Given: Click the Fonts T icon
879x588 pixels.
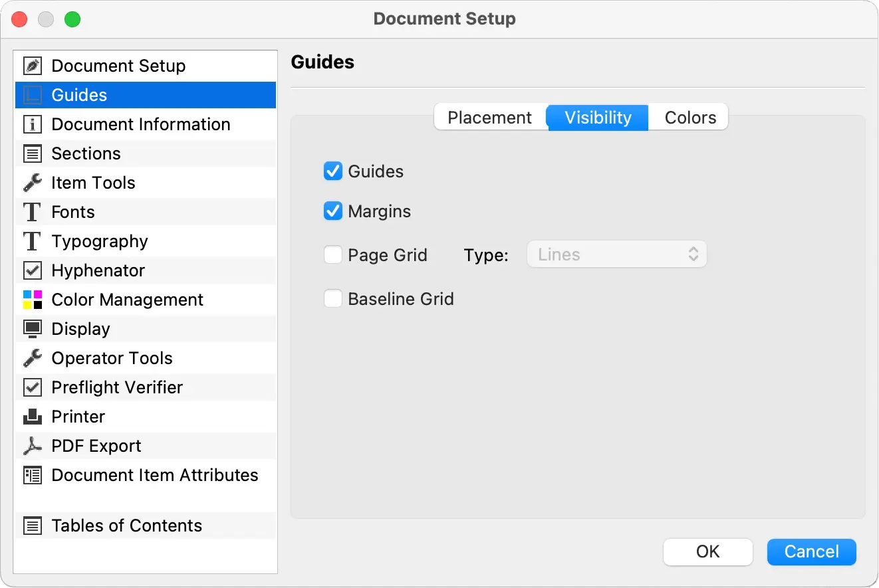Looking at the screenshot, I should [x=33, y=212].
